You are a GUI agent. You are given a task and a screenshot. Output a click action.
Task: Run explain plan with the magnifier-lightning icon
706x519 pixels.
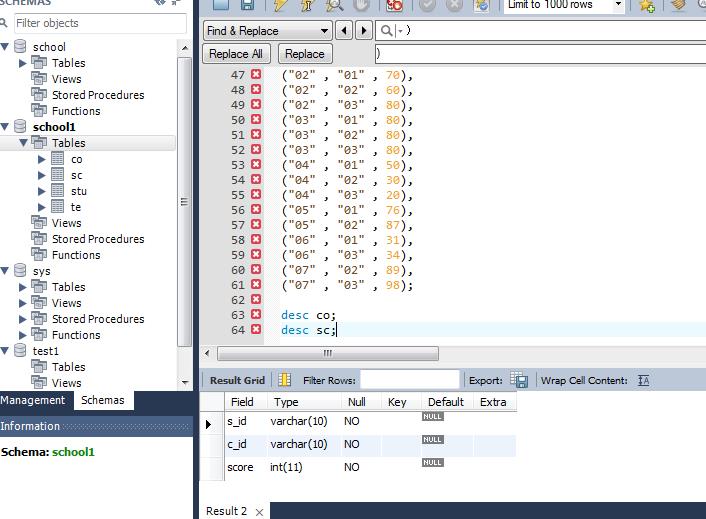[x=334, y=5]
